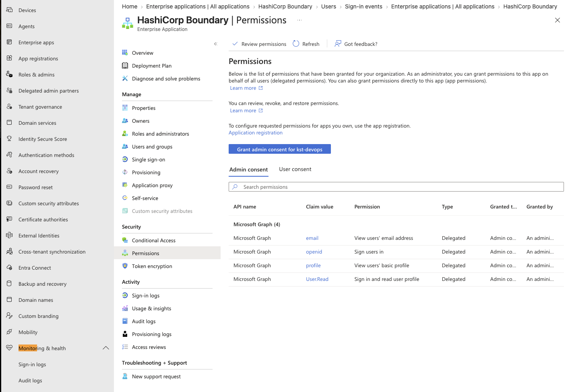The image size is (570, 392).
Task: Open Audit logs in the left sidebar
Action: (30, 380)
